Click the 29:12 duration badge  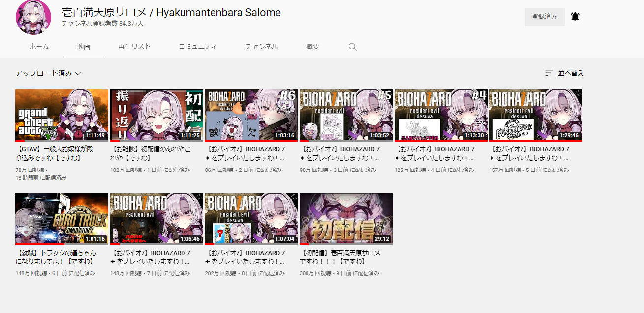(x=382, y=239)
